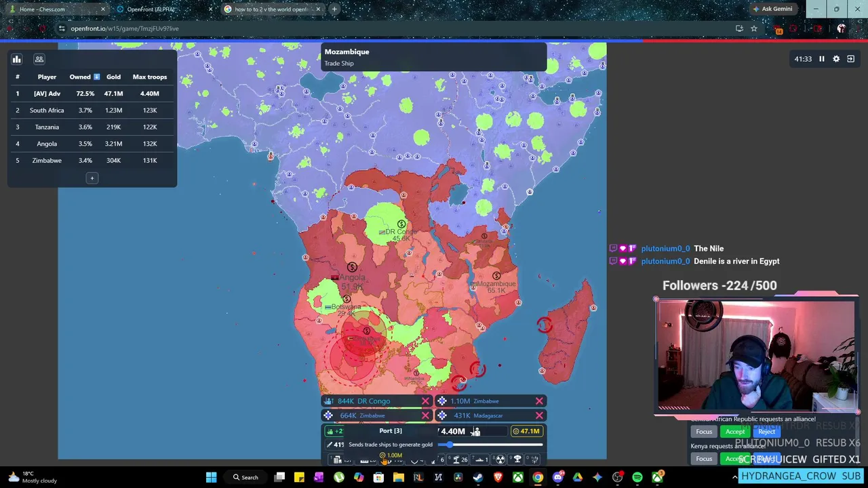The height and width of the screenshot is (488, 868).
Task: Select Zimbabwe in the leaderboard
Action: (92, 161)
